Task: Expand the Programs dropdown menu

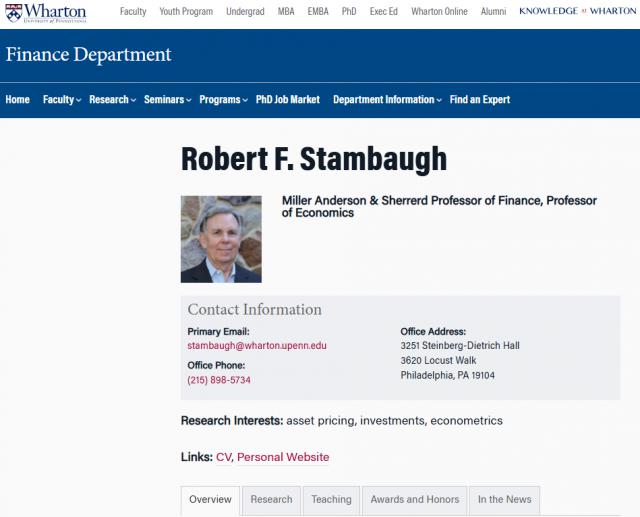Action: 223,100
